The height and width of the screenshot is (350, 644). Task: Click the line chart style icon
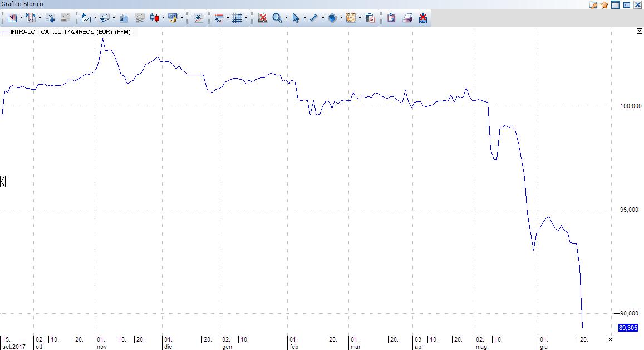click(105, 18)
